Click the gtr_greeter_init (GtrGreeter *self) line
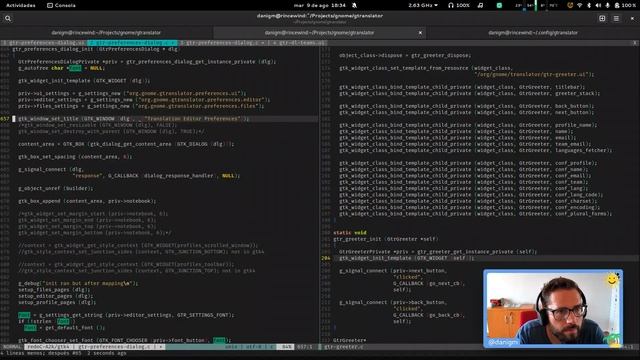The height and width of the screenshot is (360, 640). point(386,239)
